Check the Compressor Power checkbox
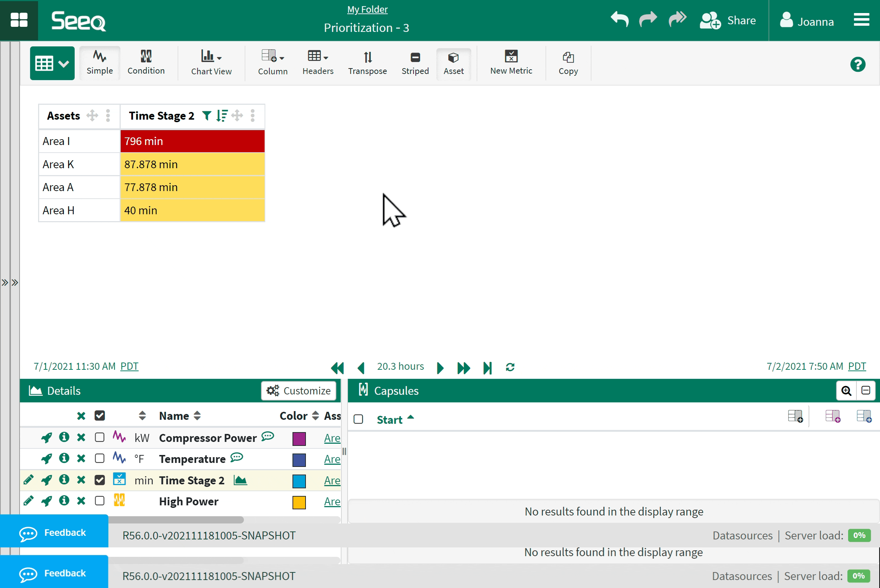880x588 pixels. point(99,437)
